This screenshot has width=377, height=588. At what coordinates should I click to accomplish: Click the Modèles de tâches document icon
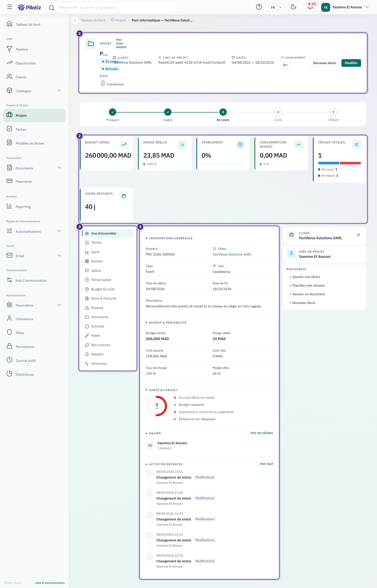coord(9,143)
